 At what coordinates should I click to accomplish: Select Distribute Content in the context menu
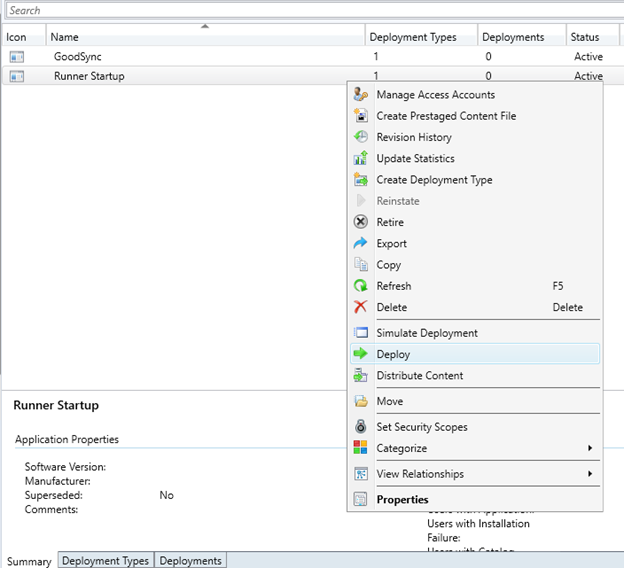[x=419, y=376]
